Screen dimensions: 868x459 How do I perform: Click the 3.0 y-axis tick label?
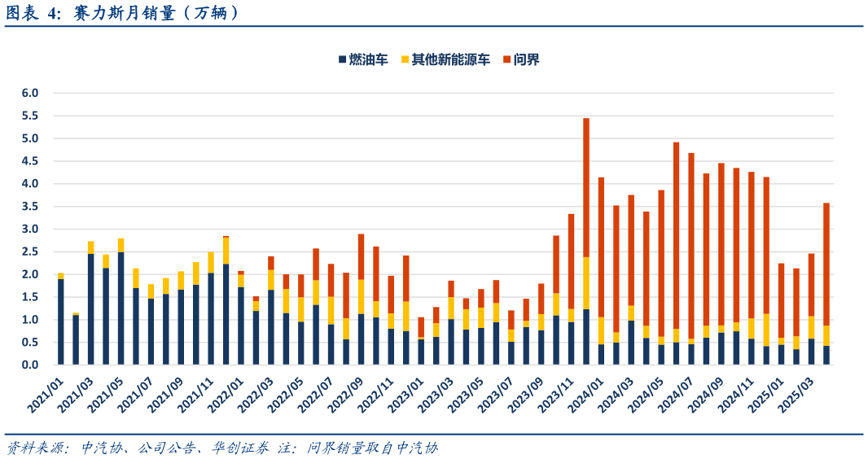tap(30, 229)
